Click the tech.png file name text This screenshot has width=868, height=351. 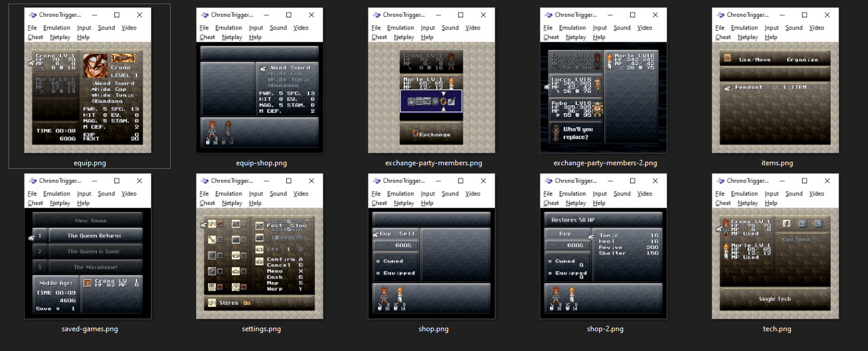point(777,329)
